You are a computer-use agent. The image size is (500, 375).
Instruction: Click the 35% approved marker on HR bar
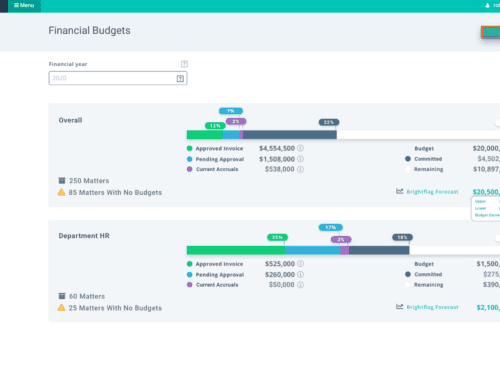point(277,237)
